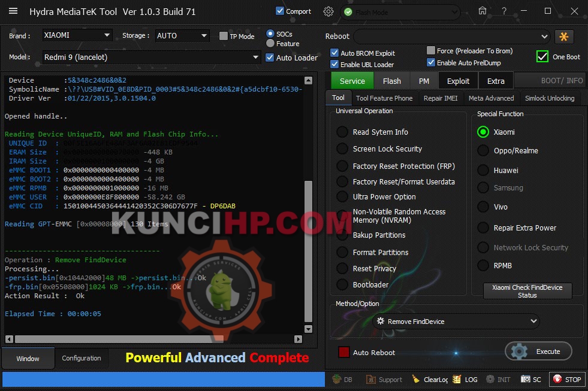Image resolution: width=588 pixels, height=391 pixels.
Task: Select Format Partitions radio option
Action: 342,252
